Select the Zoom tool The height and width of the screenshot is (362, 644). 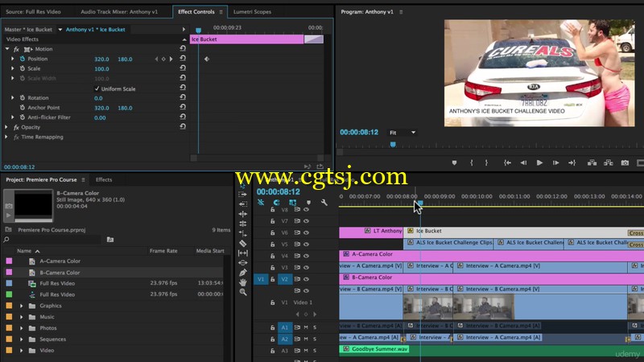pyautogui.click(x=243, y=292)
